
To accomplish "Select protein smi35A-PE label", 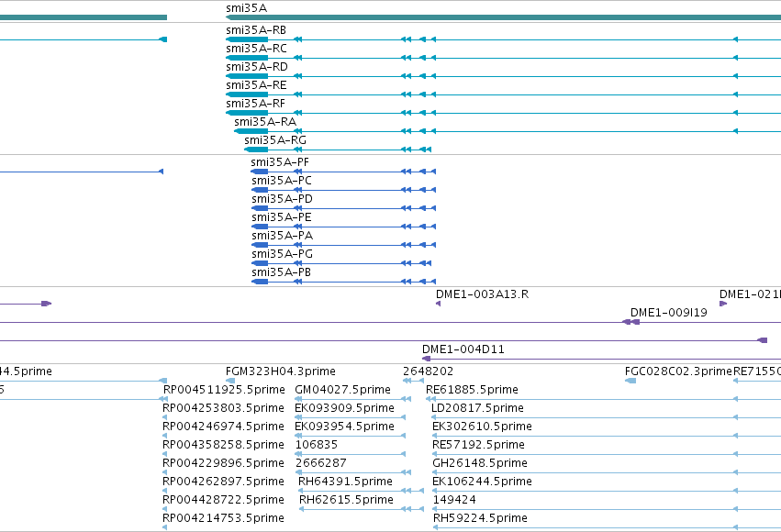I will pos(282,218).
